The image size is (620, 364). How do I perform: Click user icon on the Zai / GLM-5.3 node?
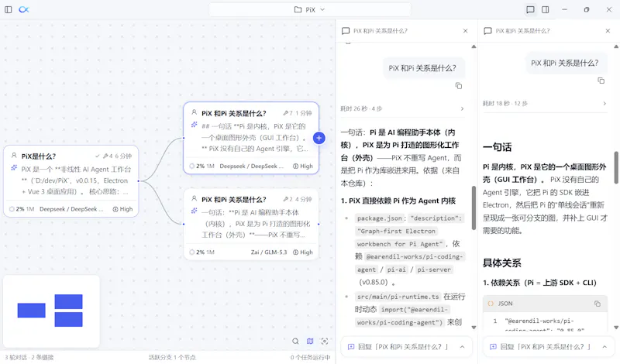click(195, 198)
